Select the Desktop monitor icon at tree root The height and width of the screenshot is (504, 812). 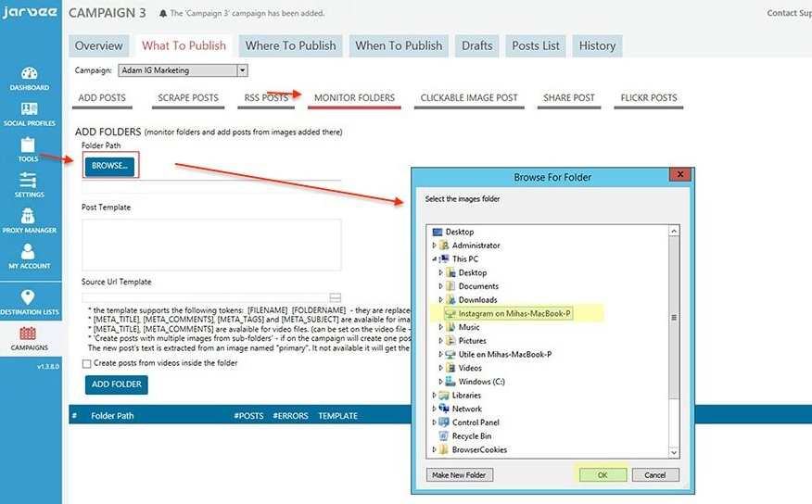pos(438,232)
